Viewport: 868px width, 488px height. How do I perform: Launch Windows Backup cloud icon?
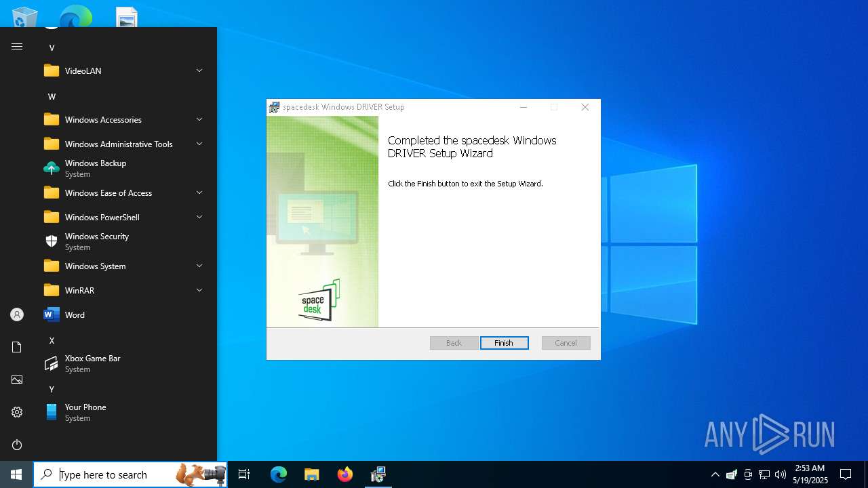[x=52, y=168]
